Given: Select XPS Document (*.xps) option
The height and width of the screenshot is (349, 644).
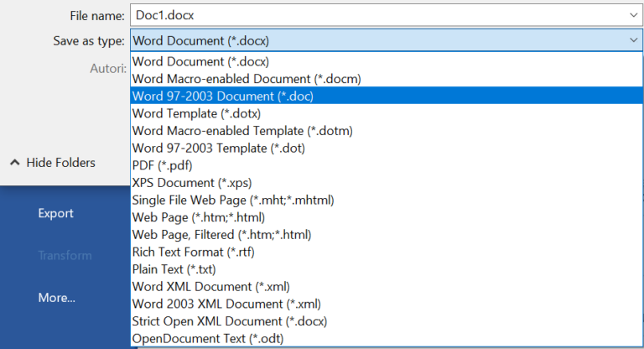Looking at the screenshot, I should click(386, 183).
